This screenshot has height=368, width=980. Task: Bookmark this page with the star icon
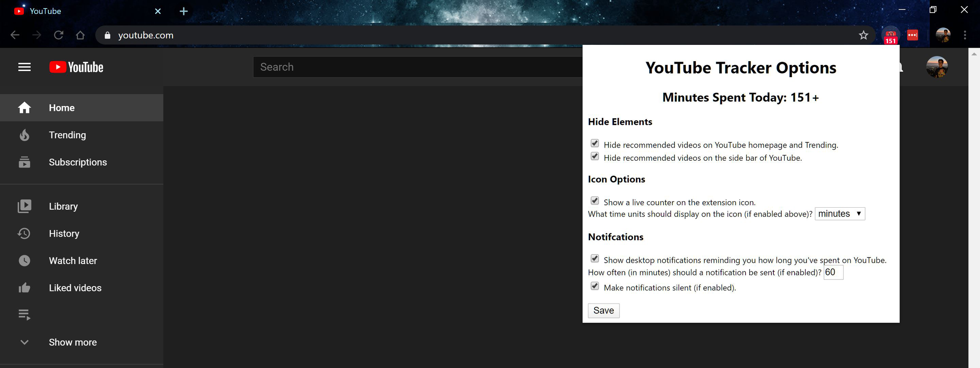(863, 35)
